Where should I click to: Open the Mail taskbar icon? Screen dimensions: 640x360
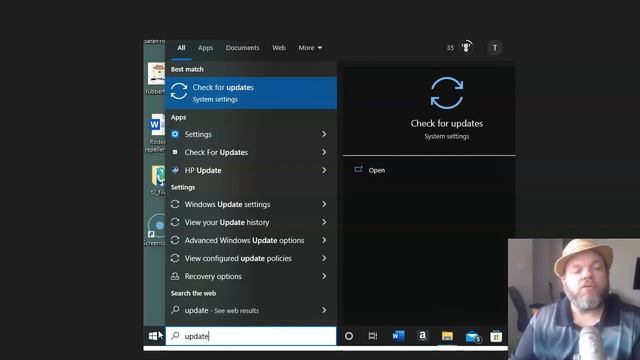(x=472, y=337)
